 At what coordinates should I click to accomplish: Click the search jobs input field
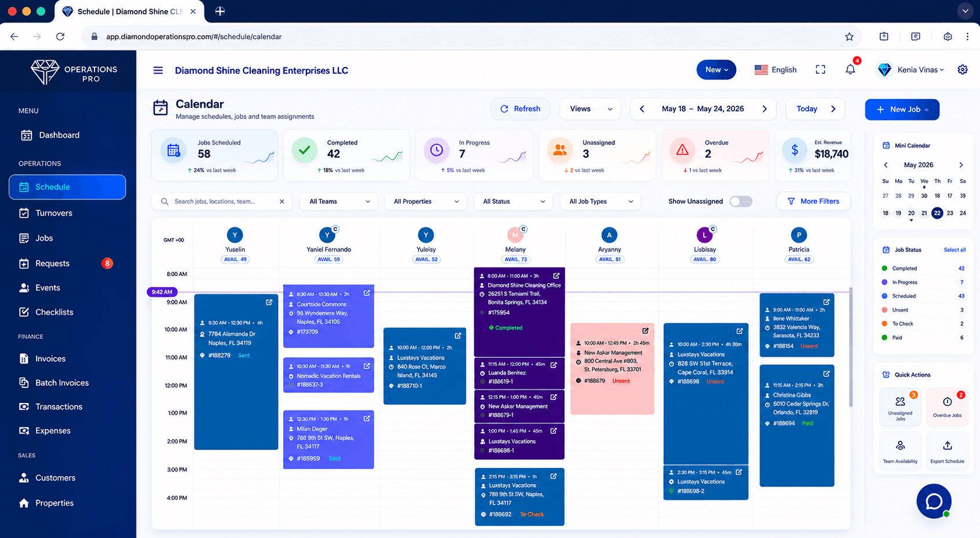(222, 202)
